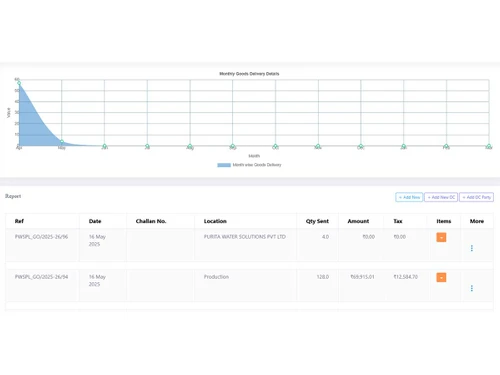The image size is (500, 375).
Task: Sort by the Challan No. column header
Action: (x=151, y=221)
